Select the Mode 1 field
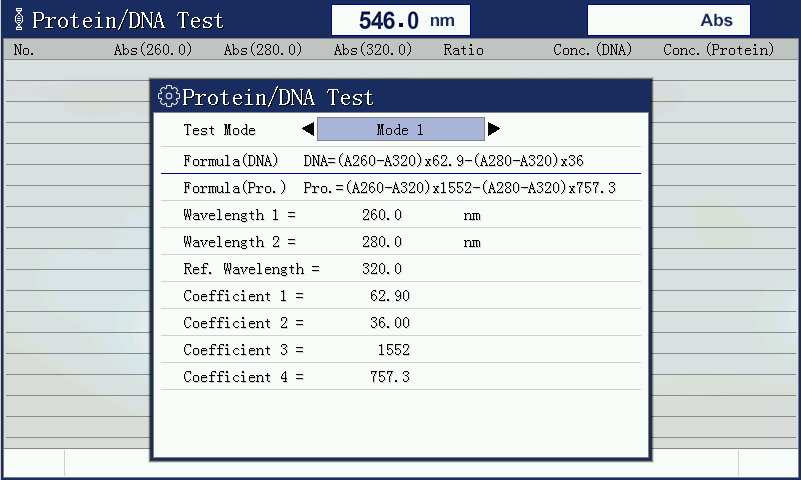 tap(400, 130)
